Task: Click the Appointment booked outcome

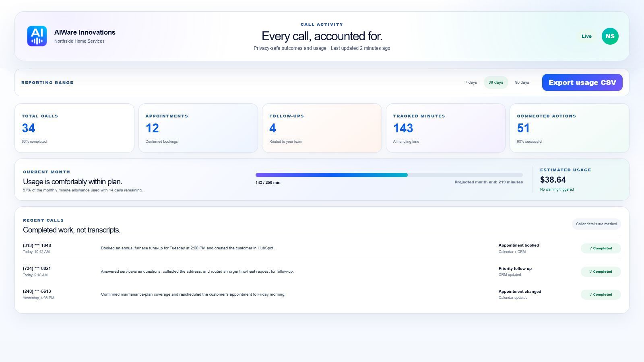Action: coord(518,245)
